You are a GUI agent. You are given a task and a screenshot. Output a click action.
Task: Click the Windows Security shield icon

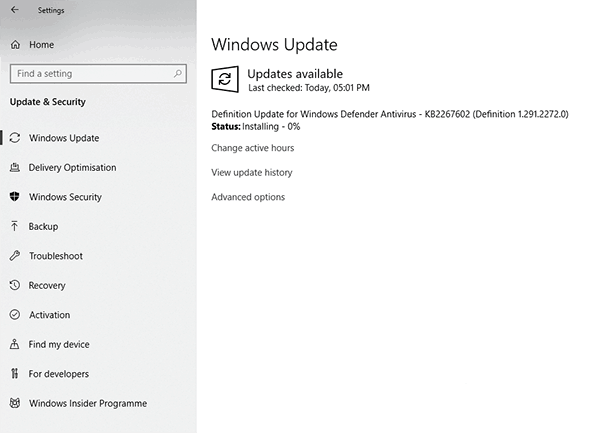click(x=15, y=197)
